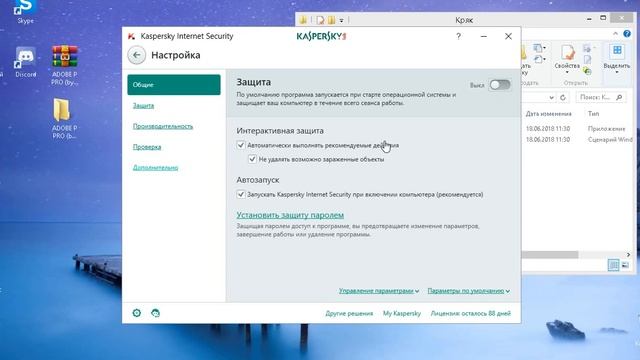The height and width of the screenshot is (360, 640).
Task: Open the Skype desktop shortcut
Action: pyautogui.click(x=25, y=11)
